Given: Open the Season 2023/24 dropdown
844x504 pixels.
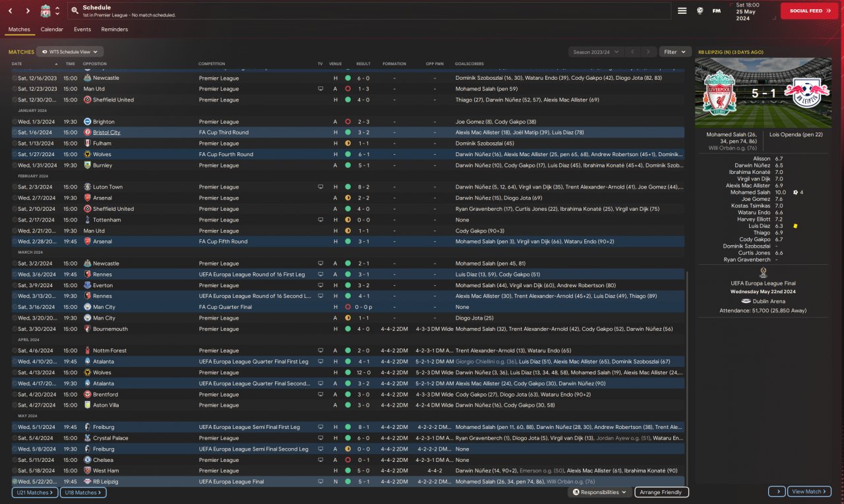Looking at the screenshot, I should 596,51.
